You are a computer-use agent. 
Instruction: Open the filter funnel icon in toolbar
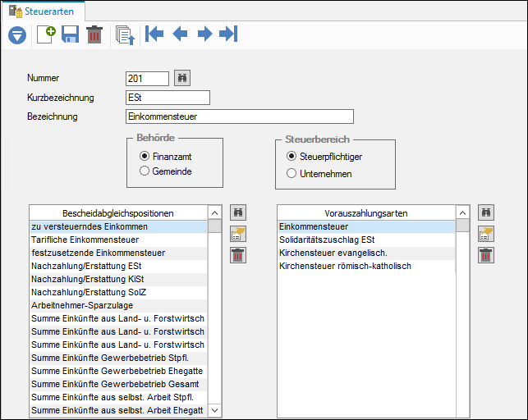click(x=17, y=34)
